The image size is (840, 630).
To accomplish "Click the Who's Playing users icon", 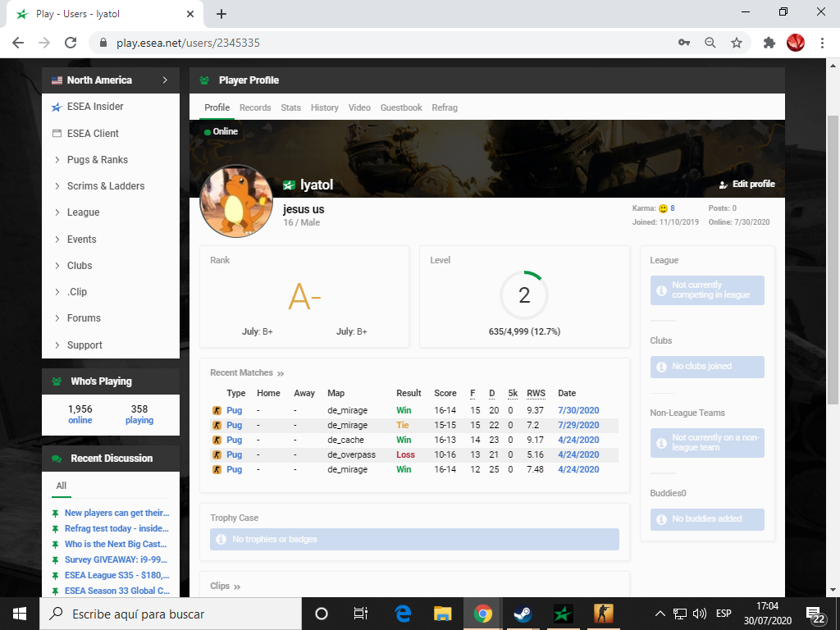I will (57, 381).
